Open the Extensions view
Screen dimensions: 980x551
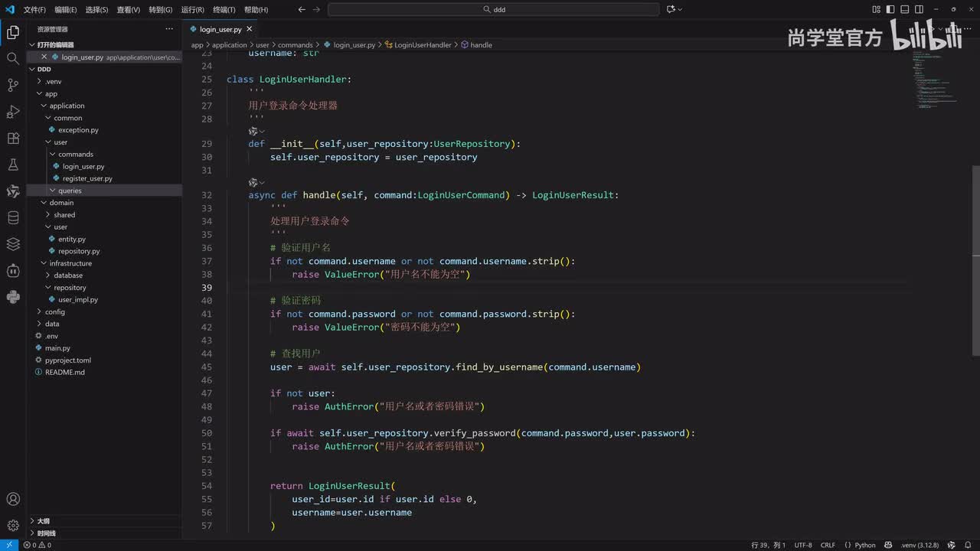pyautogui.click(x=13, y=139)
